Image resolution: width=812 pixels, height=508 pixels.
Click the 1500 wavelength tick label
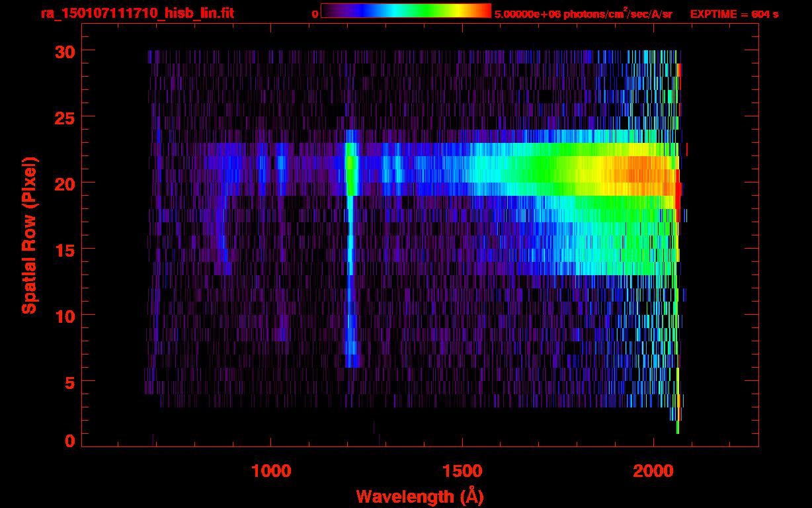click(462, 470)
